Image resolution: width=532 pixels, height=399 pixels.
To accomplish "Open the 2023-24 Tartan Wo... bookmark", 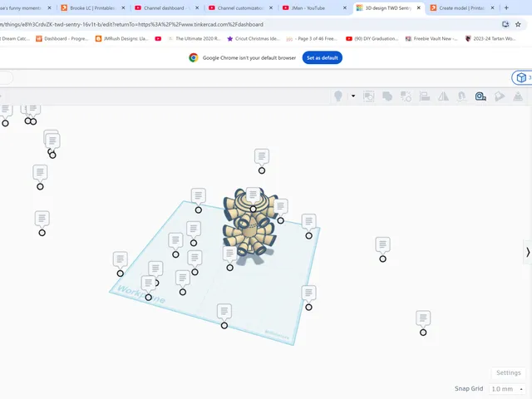I will click(x=490, y=39).
